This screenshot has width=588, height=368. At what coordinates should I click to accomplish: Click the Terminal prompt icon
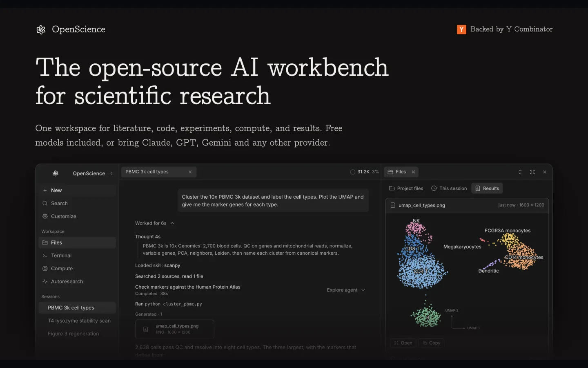[x=45, y=256]
